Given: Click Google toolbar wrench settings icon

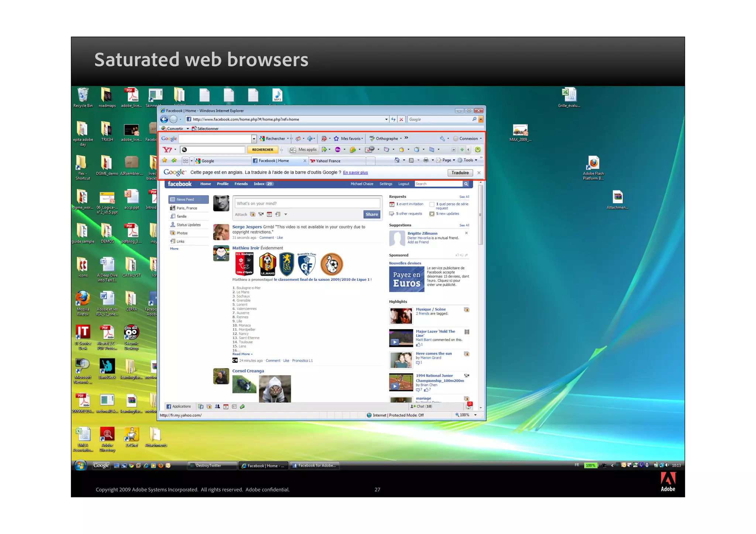Looking at the screenshot, I should click(442, 139).
